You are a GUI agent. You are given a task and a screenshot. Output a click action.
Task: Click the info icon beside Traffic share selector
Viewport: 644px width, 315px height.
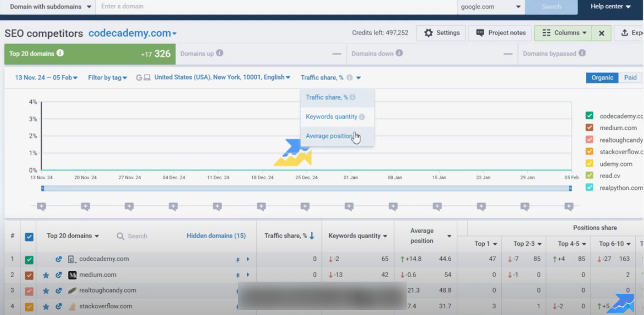(349, 77)
